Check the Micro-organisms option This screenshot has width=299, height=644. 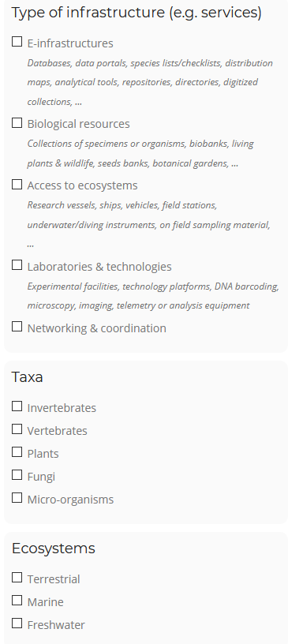(x=17, y=498)
